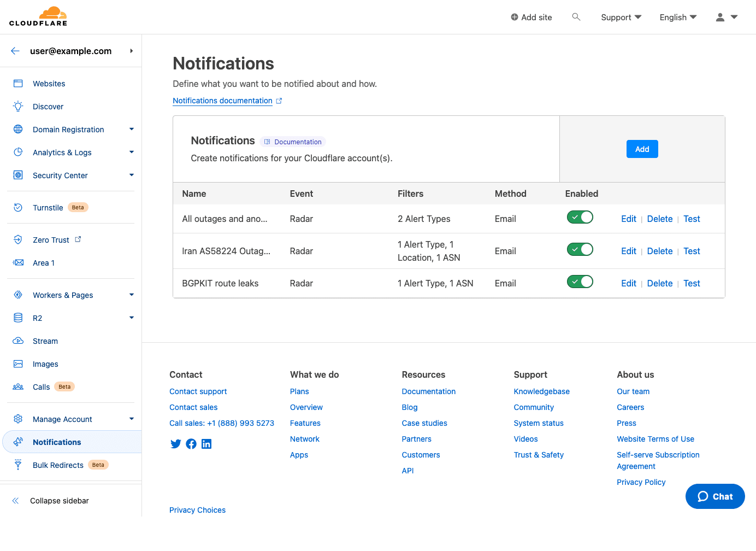Turn off the 'Iran AS58224 Outag...' notification
This screenshot has height=551, width=756.
580,249
